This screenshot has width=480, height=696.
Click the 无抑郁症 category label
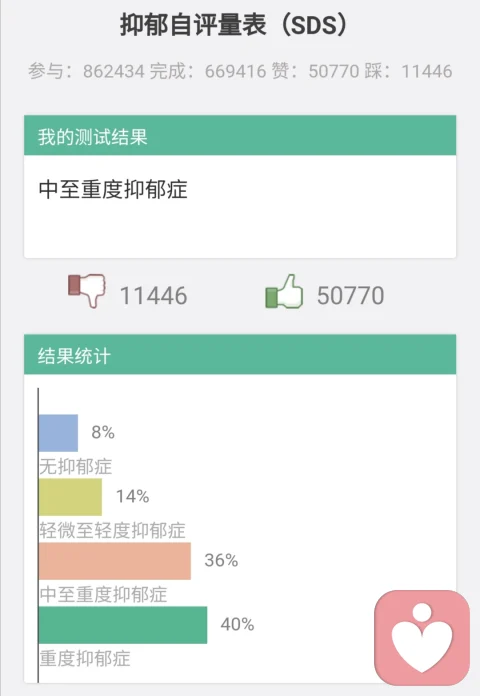[76, 467]
